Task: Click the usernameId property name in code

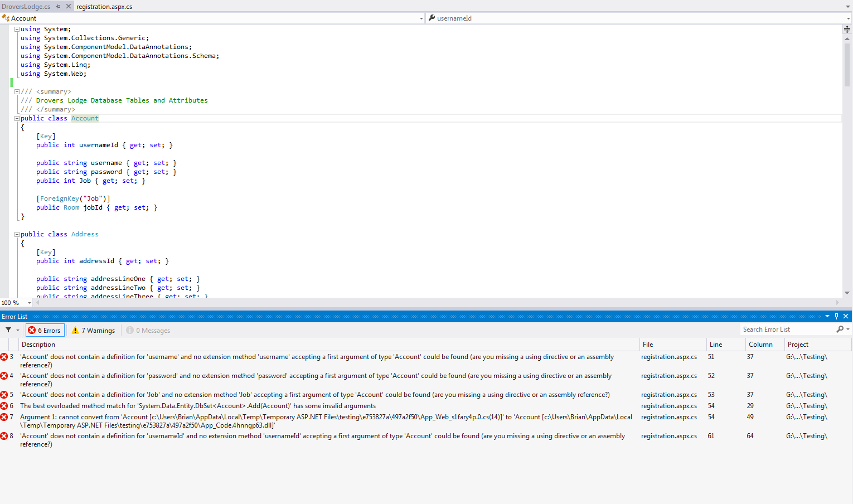Action: tap(99, 145)
